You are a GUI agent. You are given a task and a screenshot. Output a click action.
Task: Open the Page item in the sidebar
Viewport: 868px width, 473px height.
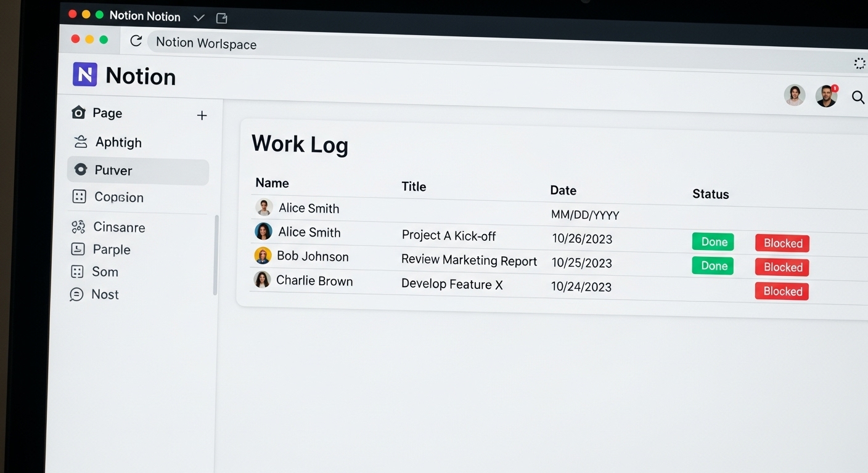(x=107, y=113)
